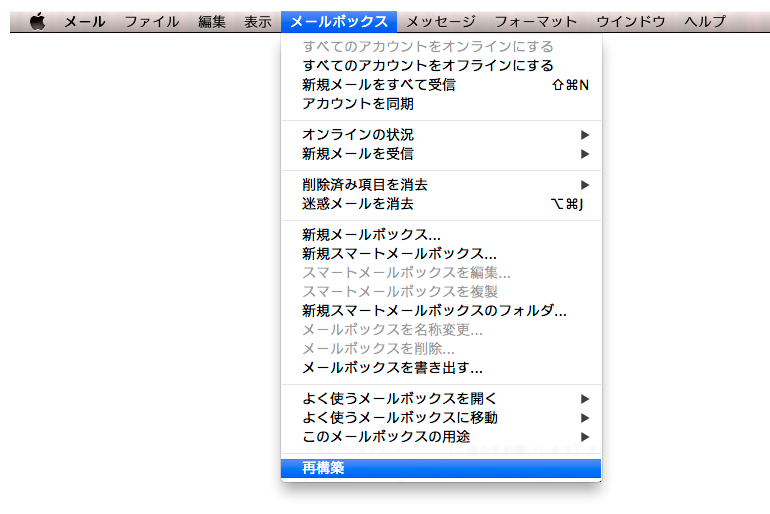Open the ウインドウ menu
770x514 pixels.
(x=630, y=21)
